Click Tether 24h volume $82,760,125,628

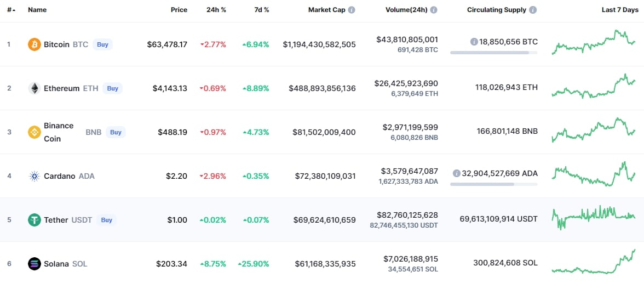point(407,215)
